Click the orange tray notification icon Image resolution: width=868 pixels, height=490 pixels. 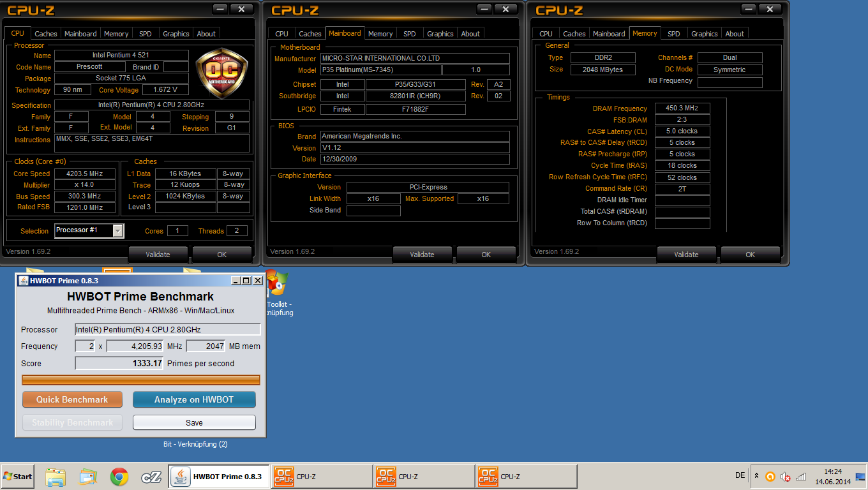(x=770, y=477)
